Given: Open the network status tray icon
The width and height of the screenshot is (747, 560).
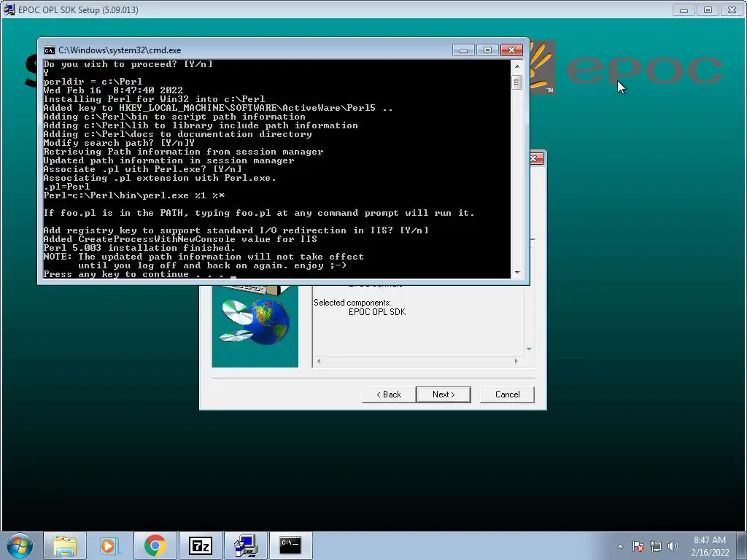Looking at the screenshot, I should 656,546.
